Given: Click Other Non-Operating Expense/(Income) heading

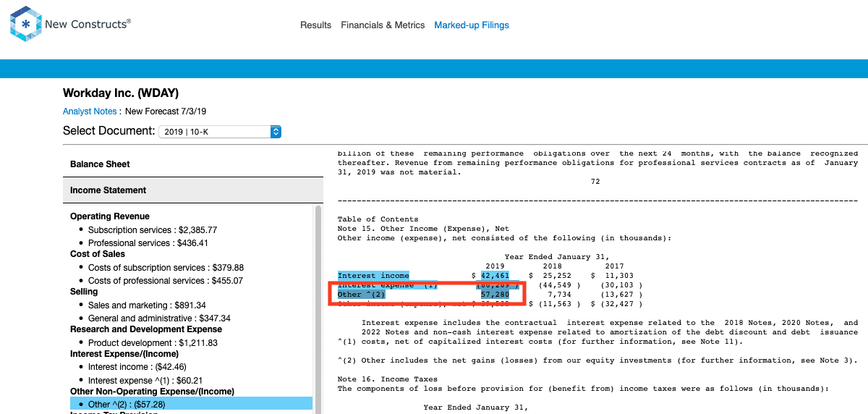Looking at the screenshot, I should point(152,392).
